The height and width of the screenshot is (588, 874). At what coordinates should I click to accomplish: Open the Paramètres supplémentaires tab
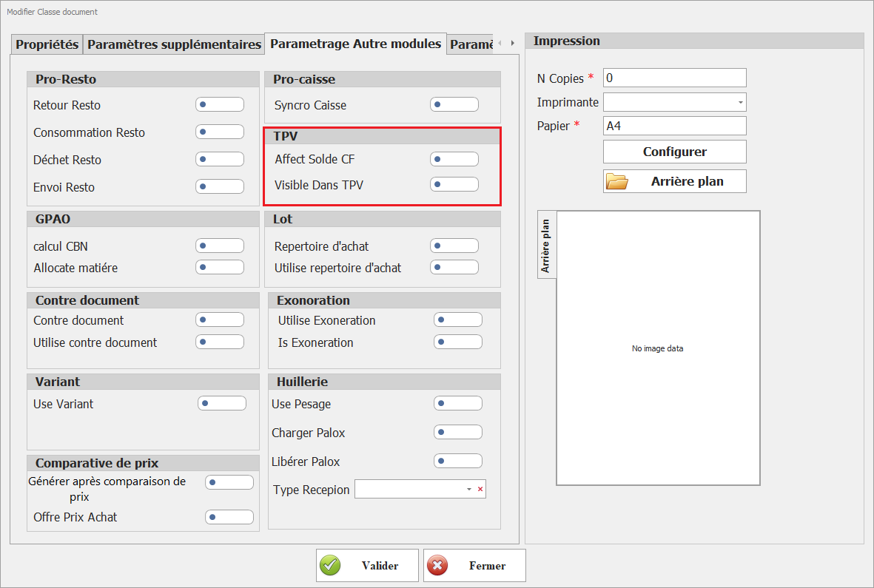pyautogui.click(x=174, y=44)
